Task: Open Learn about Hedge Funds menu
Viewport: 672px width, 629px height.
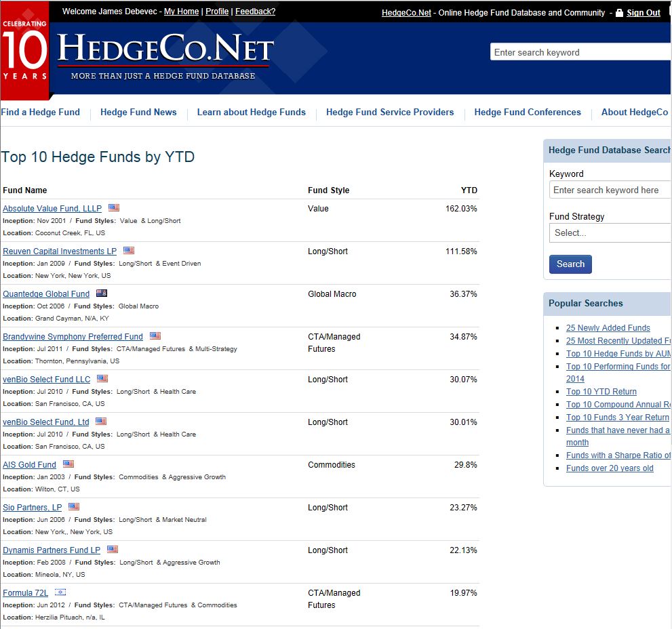Action: [251, 113]
